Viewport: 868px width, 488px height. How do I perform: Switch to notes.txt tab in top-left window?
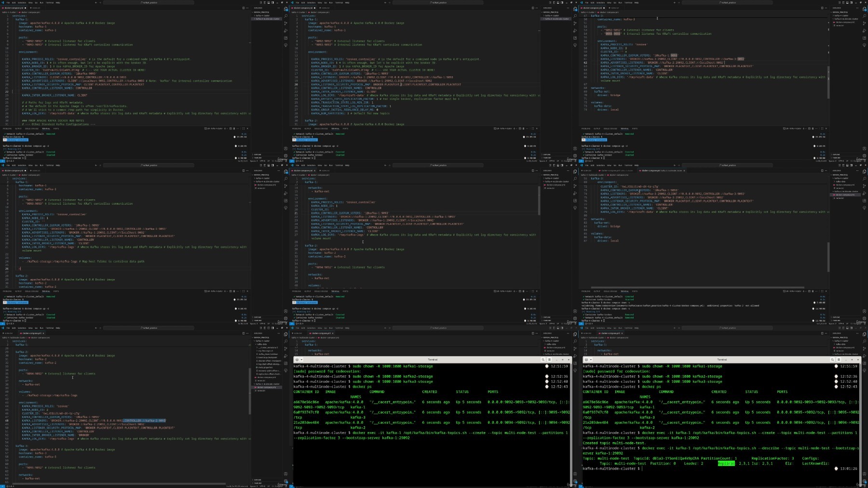click(35, 8)
